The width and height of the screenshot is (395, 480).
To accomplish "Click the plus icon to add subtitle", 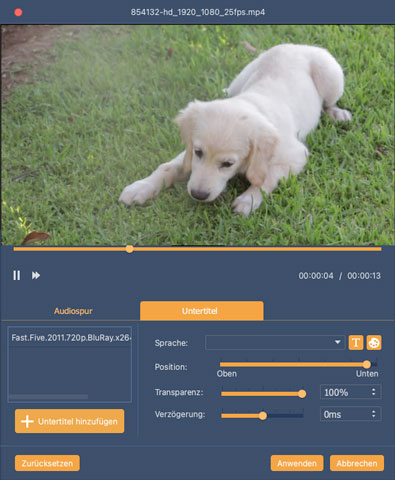I will point(27,421).
